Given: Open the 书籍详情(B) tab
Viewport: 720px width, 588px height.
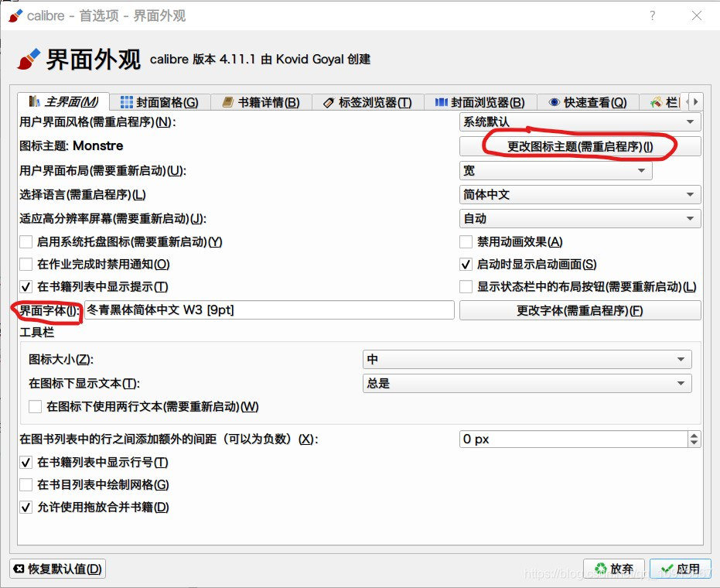Looking at the screenshot, I should pyautogui.click(x=261, y=102).
